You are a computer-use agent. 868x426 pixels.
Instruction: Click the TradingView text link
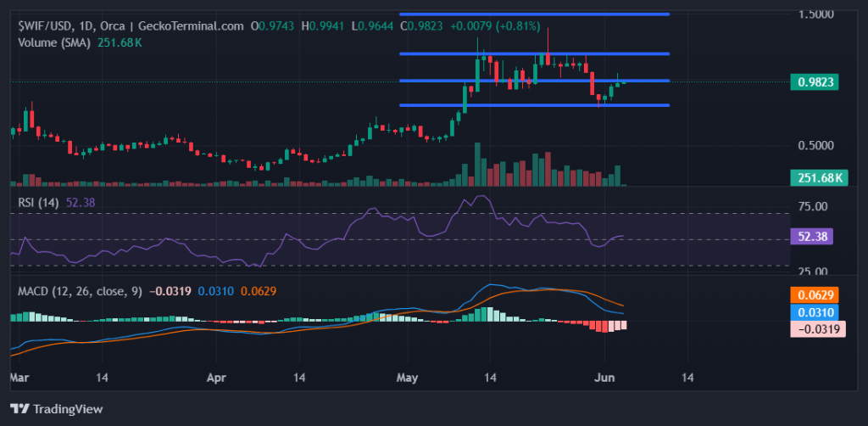tap(69, 409)
